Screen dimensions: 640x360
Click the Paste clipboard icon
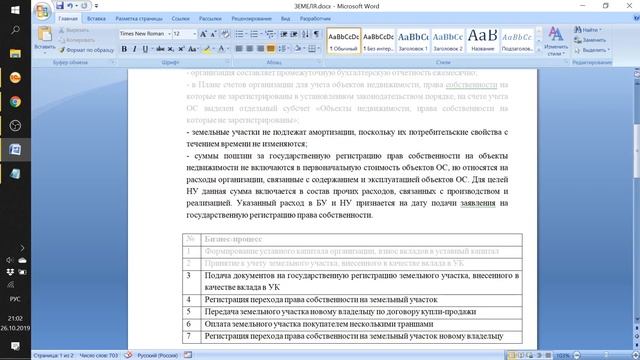point(44,34)
